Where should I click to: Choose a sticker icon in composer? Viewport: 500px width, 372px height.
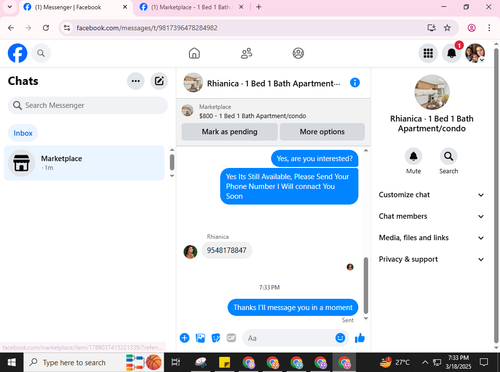216,338
